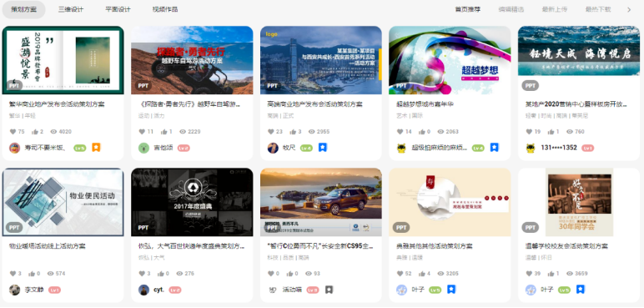The height and width of the screenshot is (308, 644).
Task: Open the 探路者·勇者先行 off-road thumbnail
Action: click(x=192, y=60)
